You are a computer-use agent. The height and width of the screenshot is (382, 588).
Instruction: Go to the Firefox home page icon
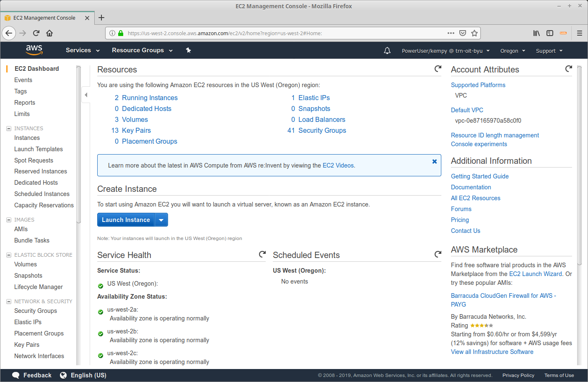(x=49, y=33)
